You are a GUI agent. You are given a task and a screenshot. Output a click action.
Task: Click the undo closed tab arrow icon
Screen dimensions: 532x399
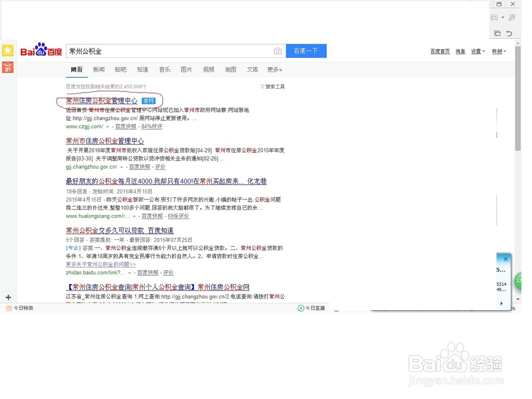pyautogui.click(x=509, y=33)
